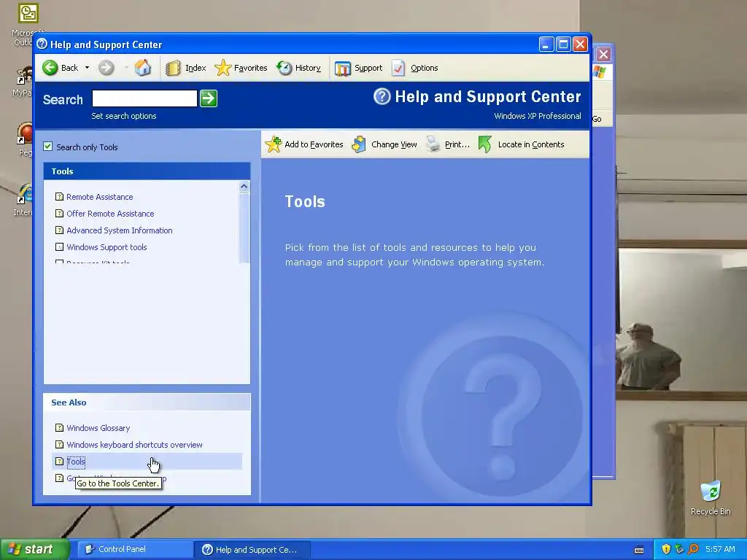Click Help and Support Center taskbar button
This screenshot has height=560, width=747.
252,550
